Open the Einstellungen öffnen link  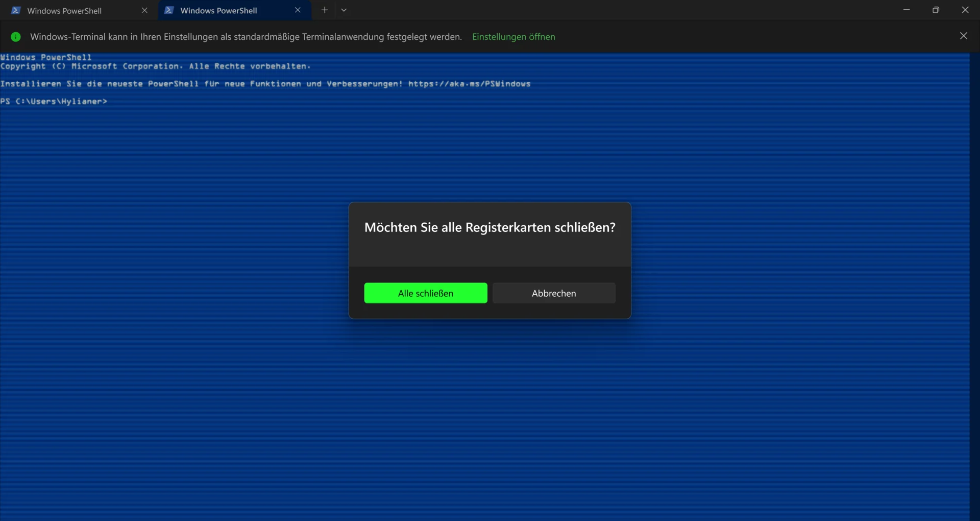[x=513, y=37]
